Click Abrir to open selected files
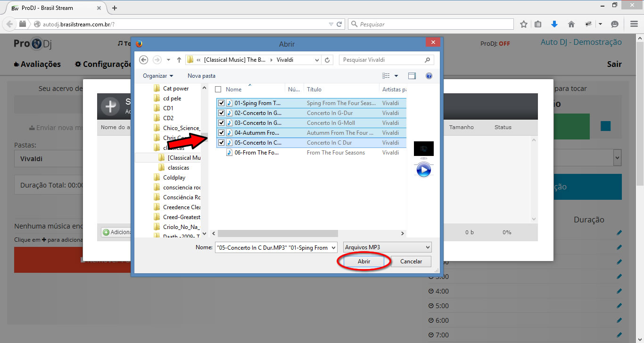 (364, 261)
